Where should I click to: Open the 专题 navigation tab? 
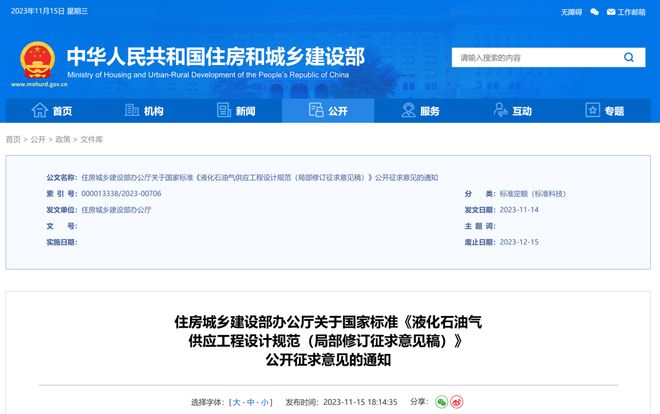[604, 111]
